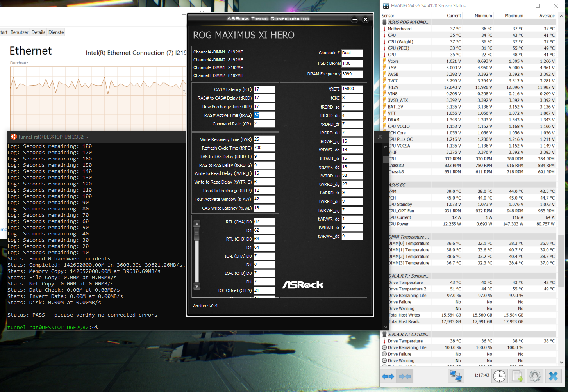Click terminal Status: PASS line
This screenshot has height=392, width=568.
tap(82, 315)
